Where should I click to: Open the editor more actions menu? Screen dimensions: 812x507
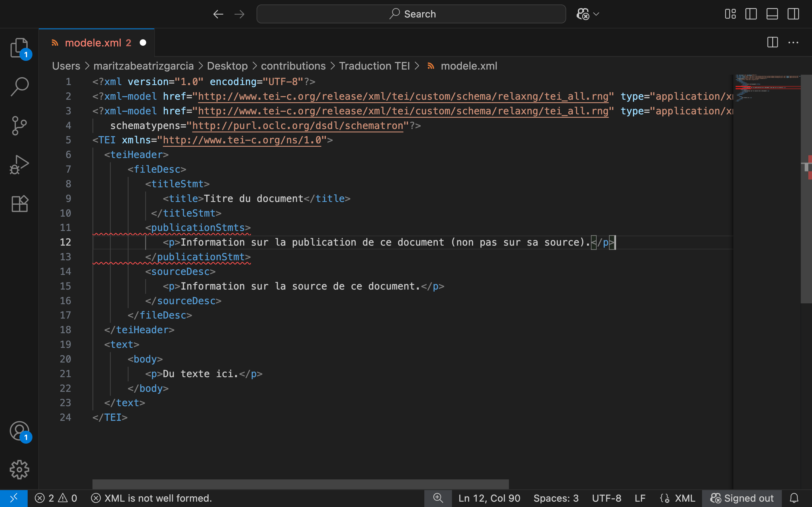click(793, 42)
